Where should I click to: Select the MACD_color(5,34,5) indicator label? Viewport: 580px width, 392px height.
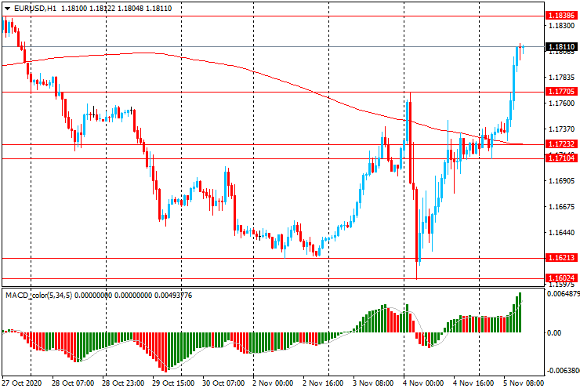[39, 296]
